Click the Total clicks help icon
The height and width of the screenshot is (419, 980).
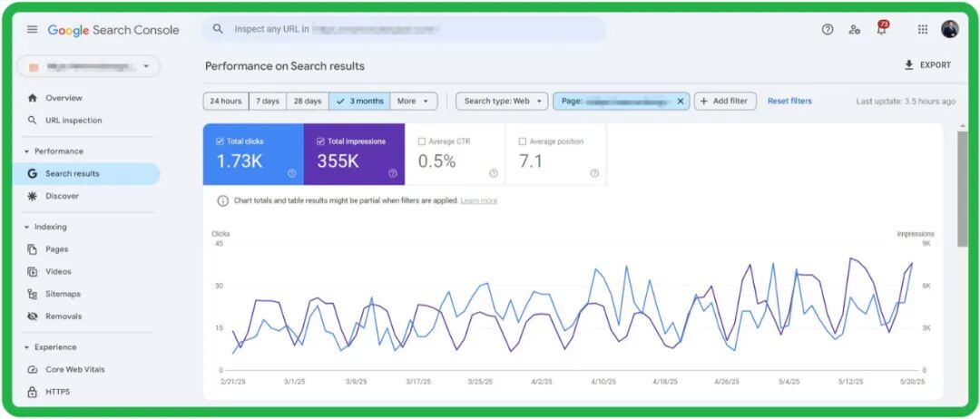coord(292,173)
